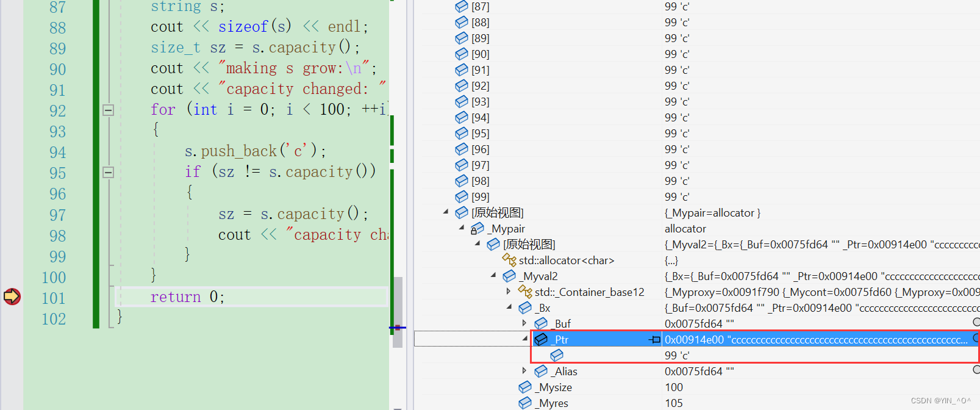Open the text visualizer on the _Buf value
980x410 pixels.
(976, 322)
